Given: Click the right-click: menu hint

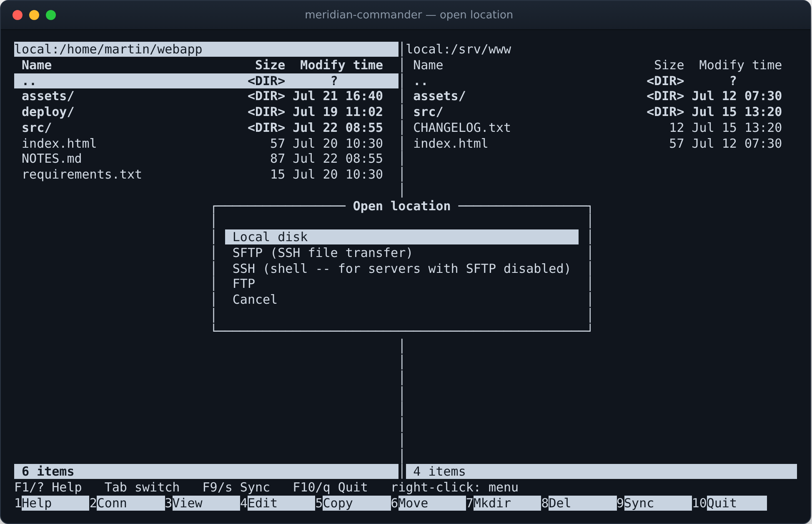Looking at the screenshot, I should point(454,487).
